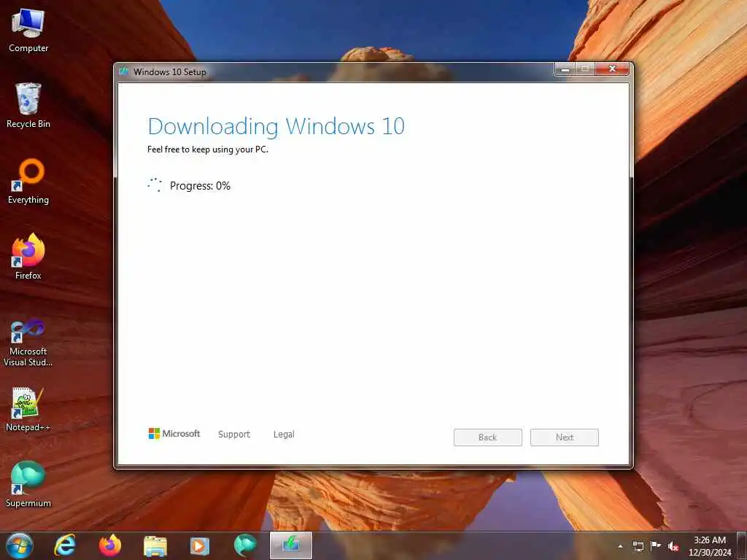The height and width of the screenshot is (560, 747).
Task: Open Windows Explorer folder in taskbar
Action: (155, 545)
